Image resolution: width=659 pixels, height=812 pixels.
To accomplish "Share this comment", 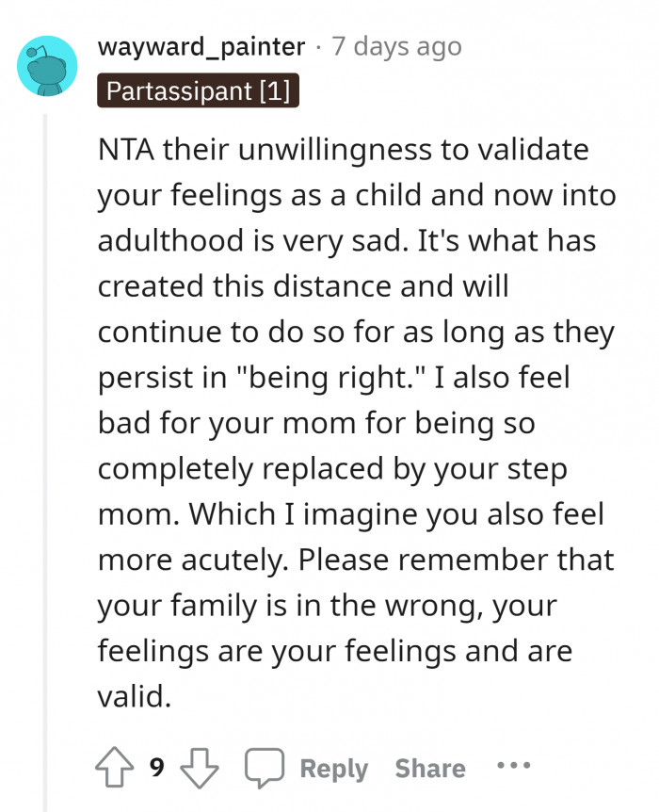I will click(430, 769).
